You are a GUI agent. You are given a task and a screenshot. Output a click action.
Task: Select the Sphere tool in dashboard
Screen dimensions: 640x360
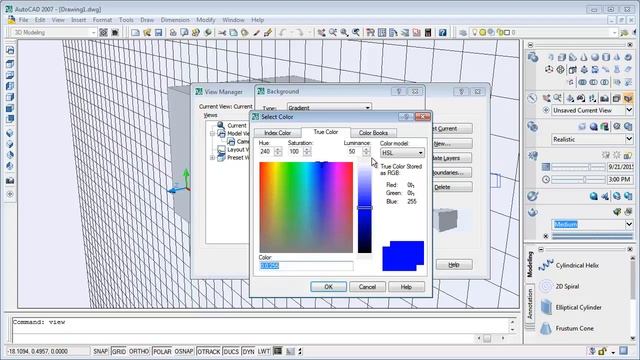(595, 58)
